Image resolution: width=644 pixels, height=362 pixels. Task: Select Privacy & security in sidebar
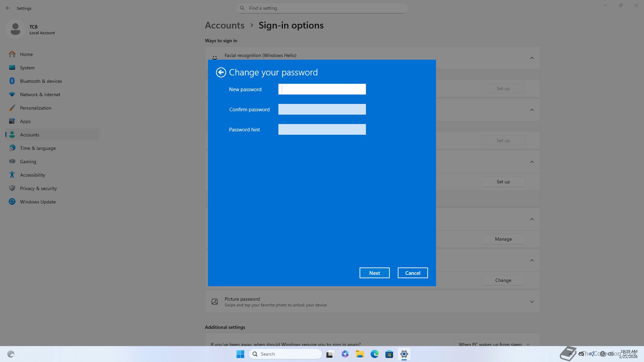click(x=38, y=188)
